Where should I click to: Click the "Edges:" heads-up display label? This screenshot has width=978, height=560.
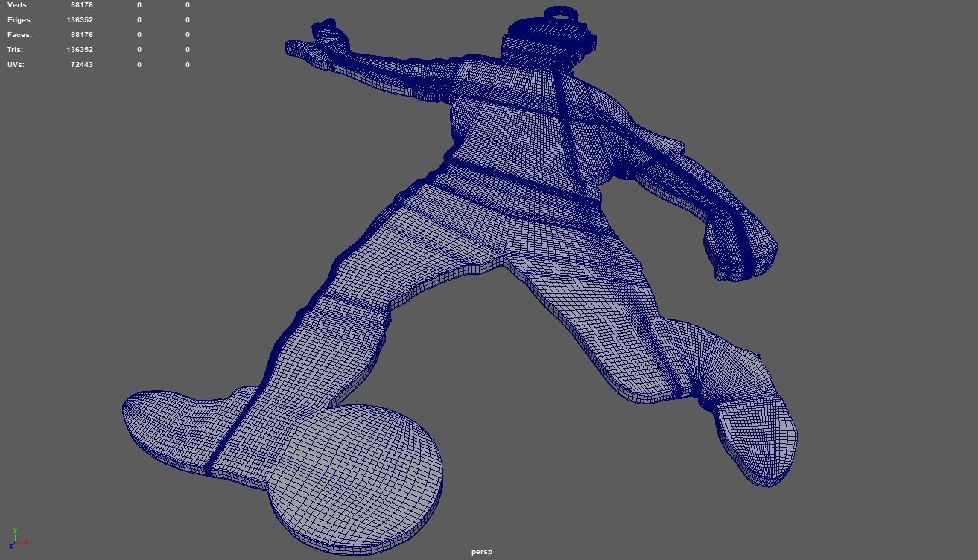[x=19, y=19]
